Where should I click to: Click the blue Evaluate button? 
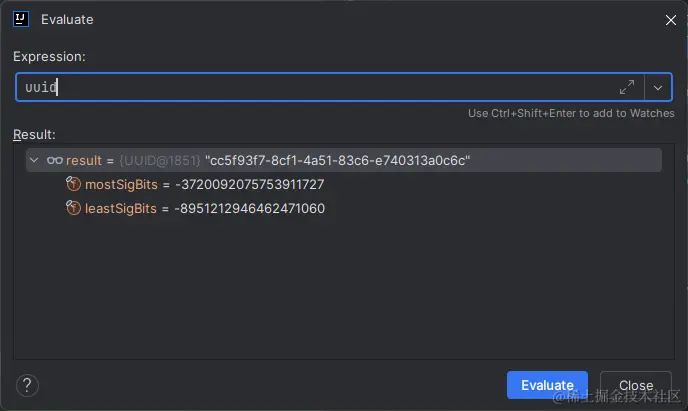547,385
